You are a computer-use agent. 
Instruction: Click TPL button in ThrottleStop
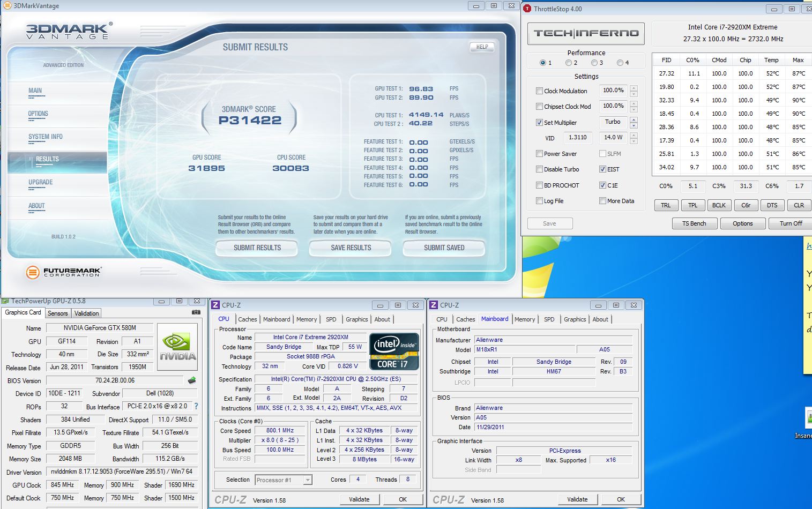pos(693,205)
